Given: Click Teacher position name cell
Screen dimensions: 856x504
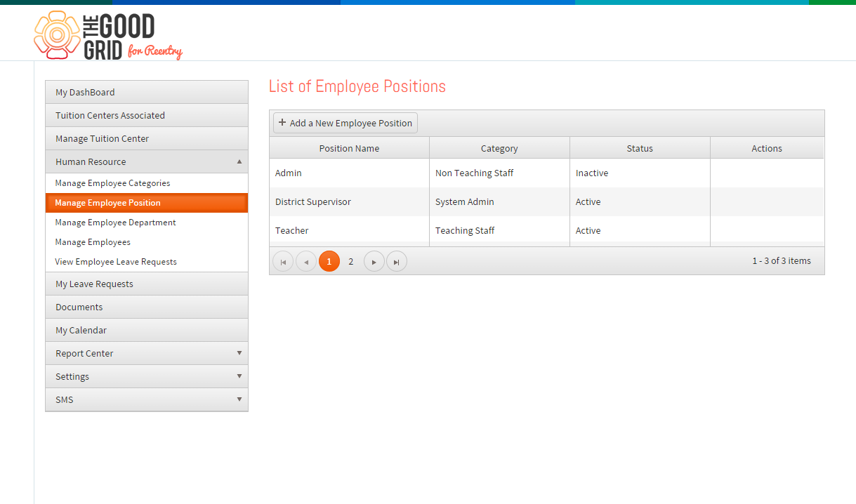Looking at the screenshot, I should point(349,230).
